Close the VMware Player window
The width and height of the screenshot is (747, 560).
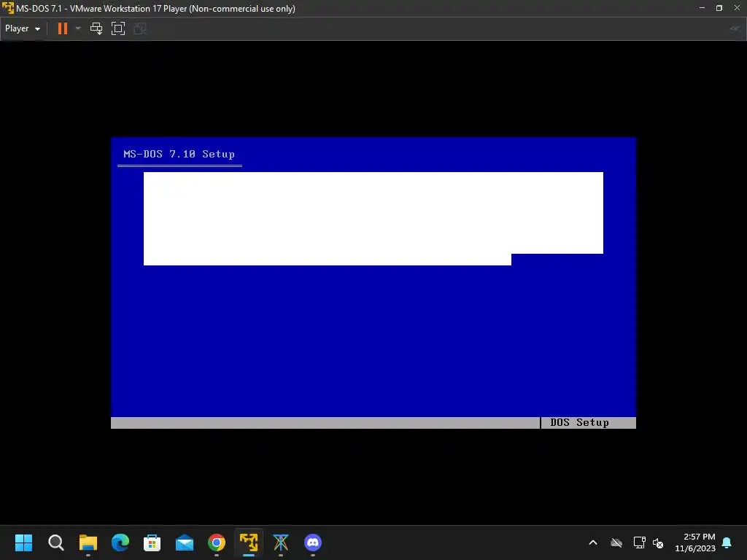click(737, 8)
